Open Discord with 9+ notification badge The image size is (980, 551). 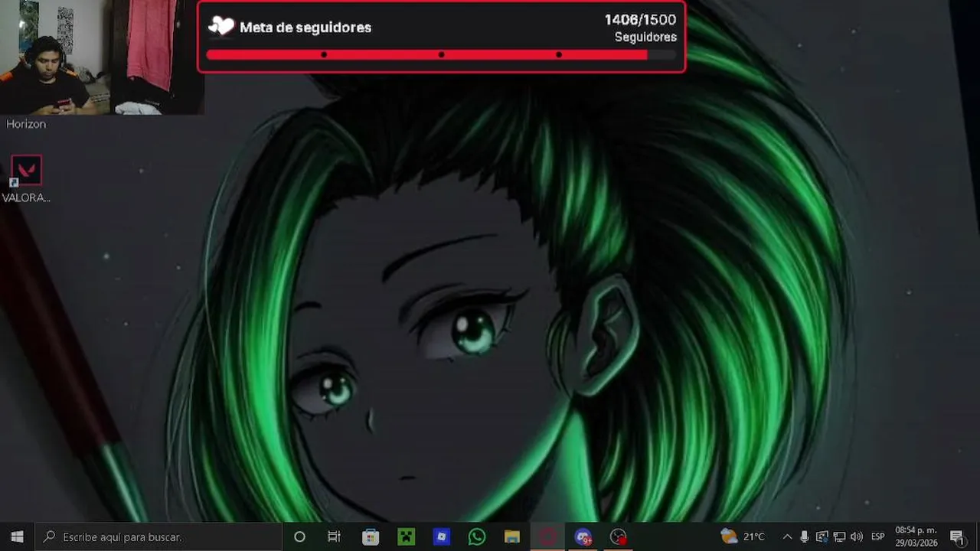coord(583,536)
